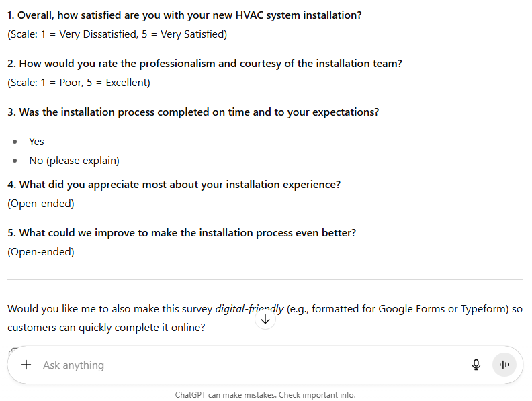Click the 'Very Dissatisfied' to 'Very Satisfied' scale line
Screen dimensions: 532x401
coord(117,34)
